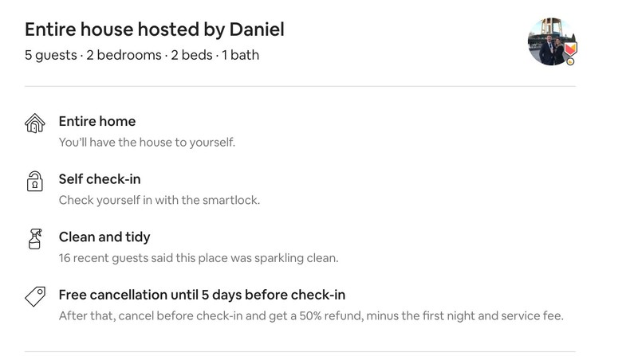Click the "16 recent guests" cleanliness text
Viewport: 630px width, 364px height.
[199, 258]
